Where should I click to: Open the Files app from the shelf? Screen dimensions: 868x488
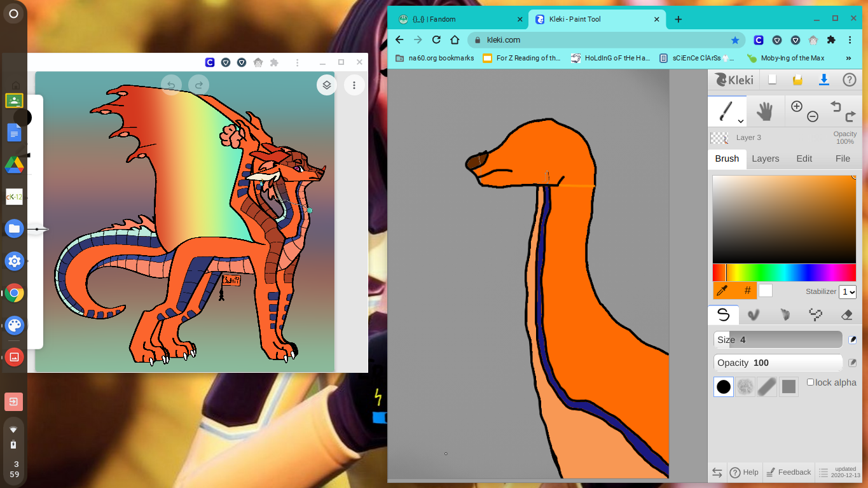pyautogui.click(x=14, y=228)
